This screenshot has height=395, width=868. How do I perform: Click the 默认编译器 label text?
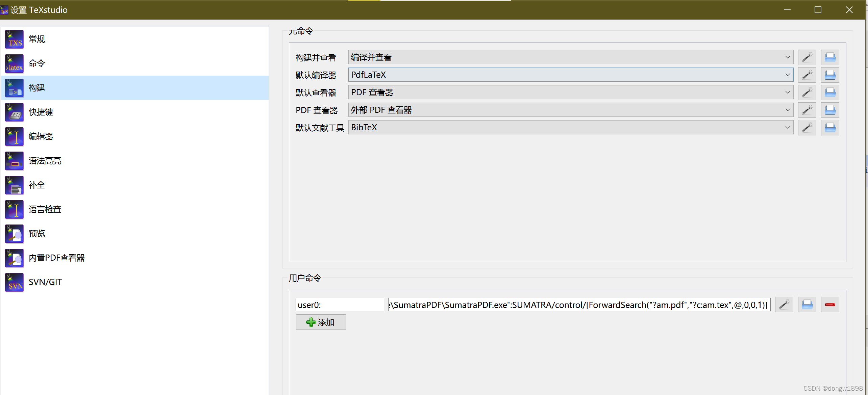tap(316, 75)
